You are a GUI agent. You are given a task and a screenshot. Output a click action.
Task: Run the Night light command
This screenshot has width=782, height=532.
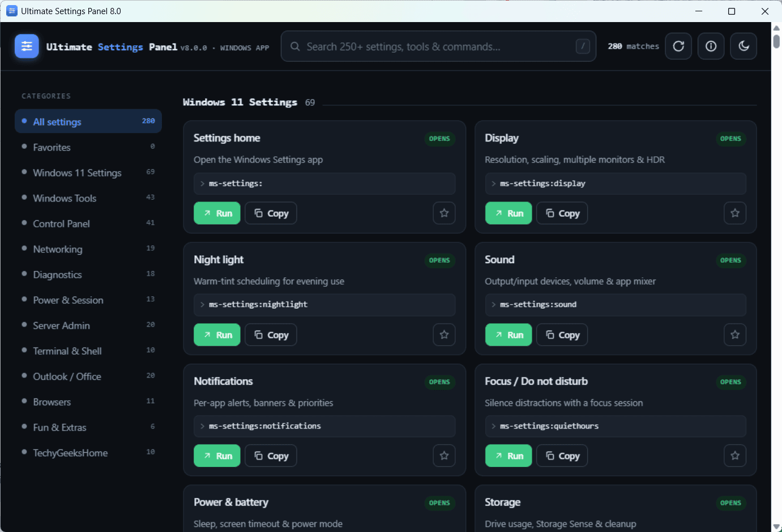(217, 335)
